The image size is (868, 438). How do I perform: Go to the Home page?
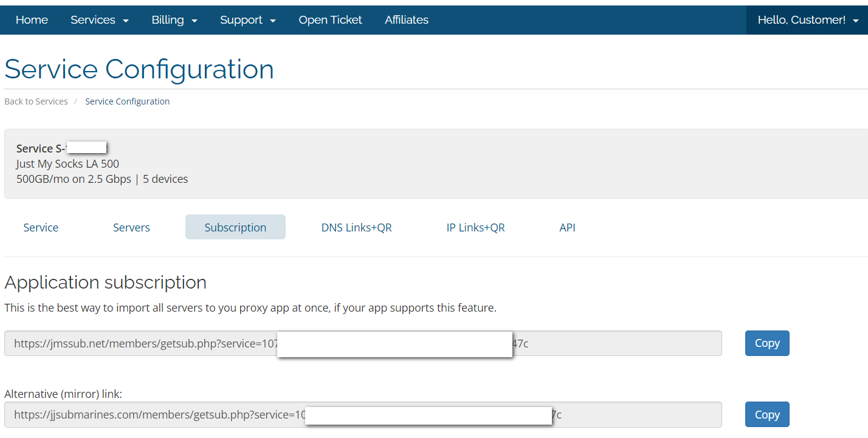click(32, 20)
